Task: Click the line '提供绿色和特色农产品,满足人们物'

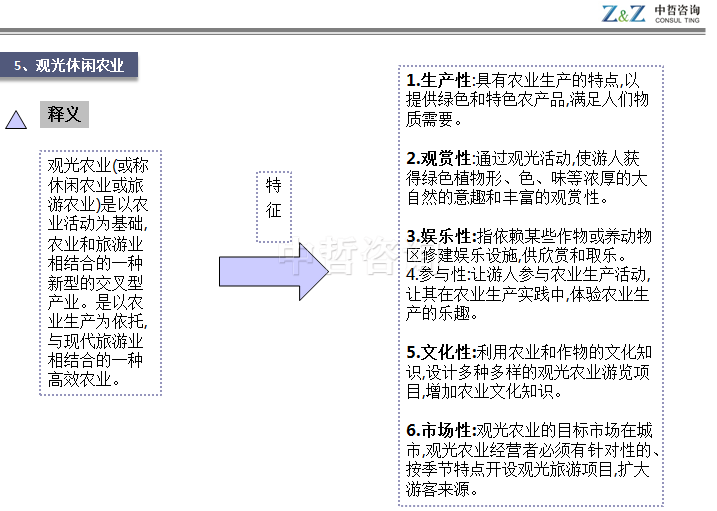Action: click(x=527, y=100)
